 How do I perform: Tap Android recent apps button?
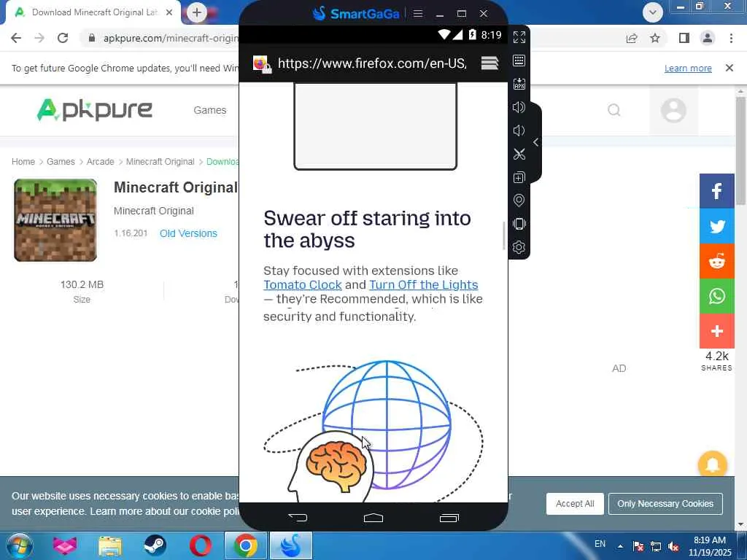pos(449,518)
